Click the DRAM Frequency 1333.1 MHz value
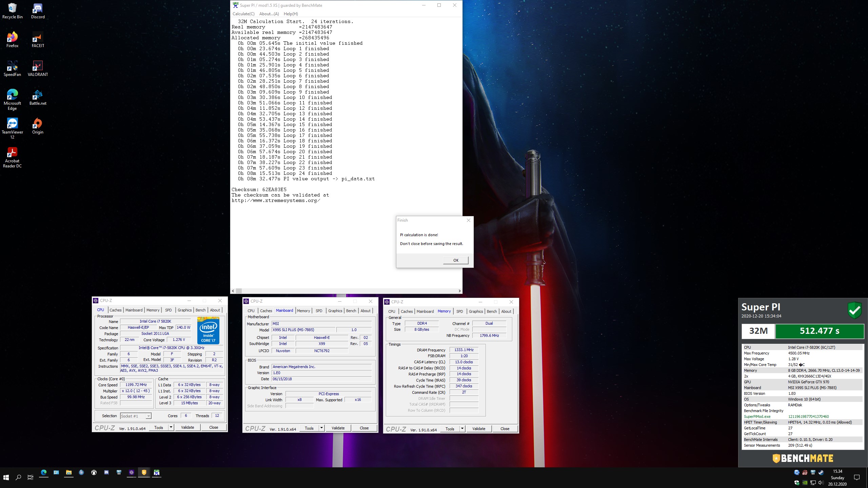 coord(464,350)
